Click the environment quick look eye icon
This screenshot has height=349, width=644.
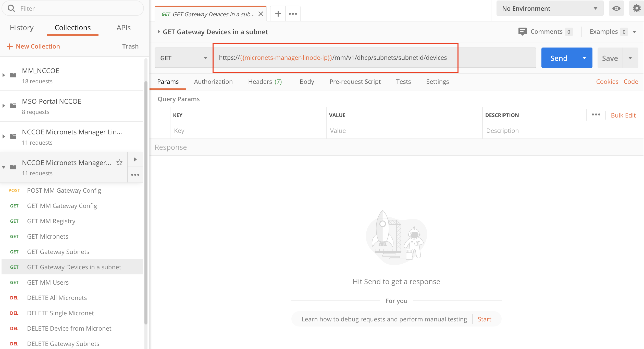[616, 8]
